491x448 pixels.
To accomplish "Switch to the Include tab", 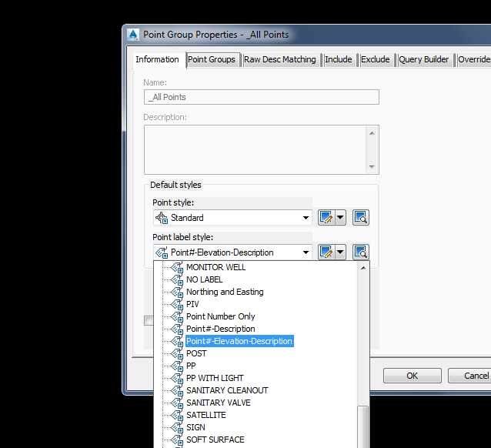I will (x=338, y=59).
